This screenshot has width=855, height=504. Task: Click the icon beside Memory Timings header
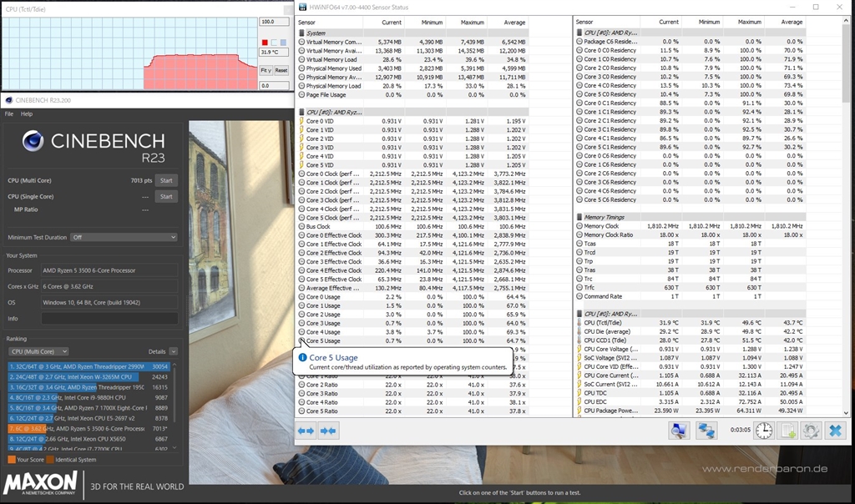(x=579, y=217)
